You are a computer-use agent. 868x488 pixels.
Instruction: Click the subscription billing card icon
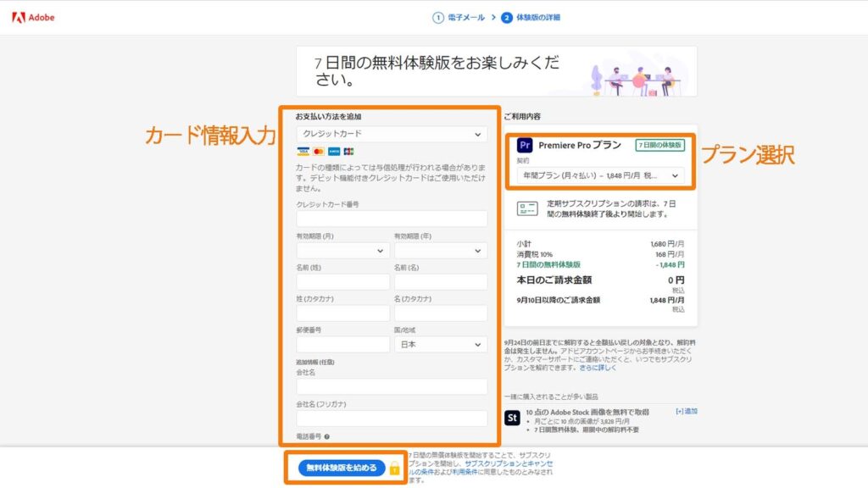pos(527,208)
